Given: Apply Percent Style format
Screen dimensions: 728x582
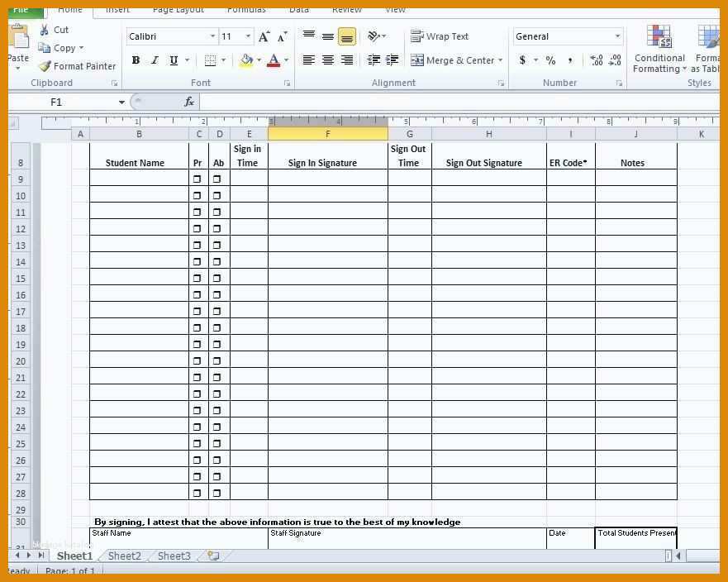Looking at the screenshot, I should [550, 60].
